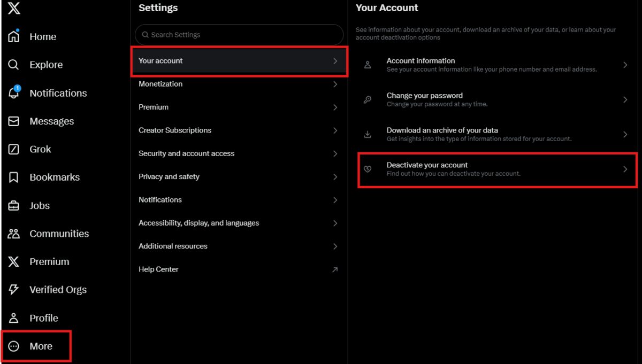Open Deactivate your account chevron arrow
642x364 pixels.
coord(625,169)
